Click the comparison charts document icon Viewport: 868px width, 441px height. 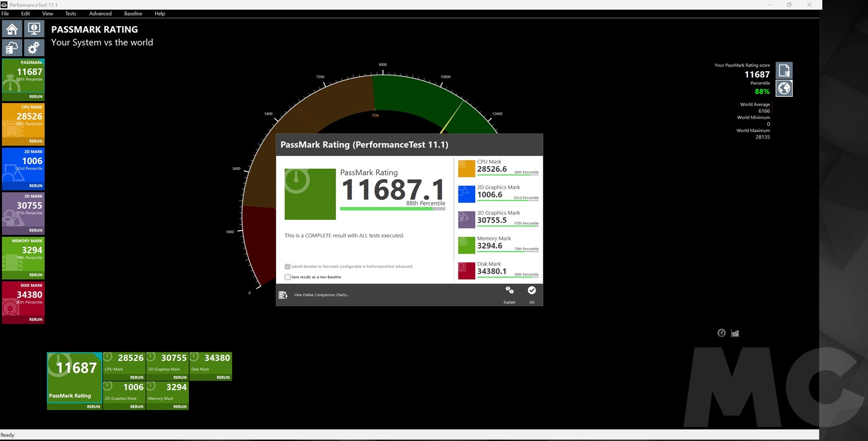283,295
